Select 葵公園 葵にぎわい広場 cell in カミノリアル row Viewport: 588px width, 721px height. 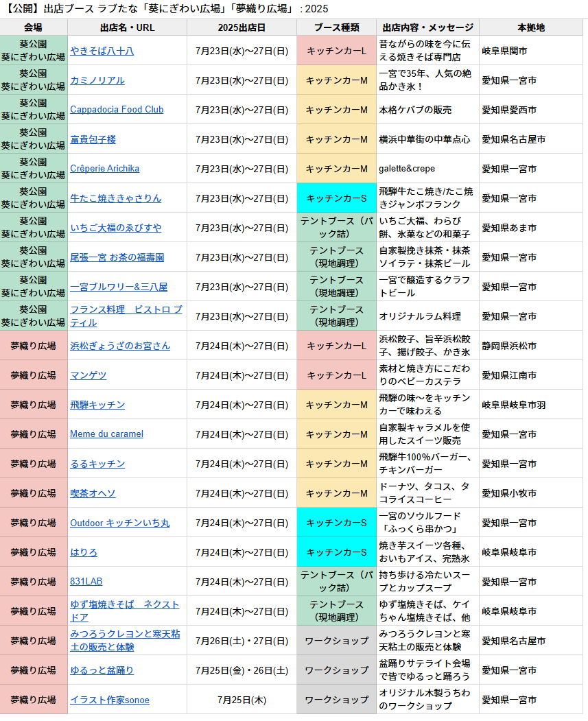click(x=34, y=80)
